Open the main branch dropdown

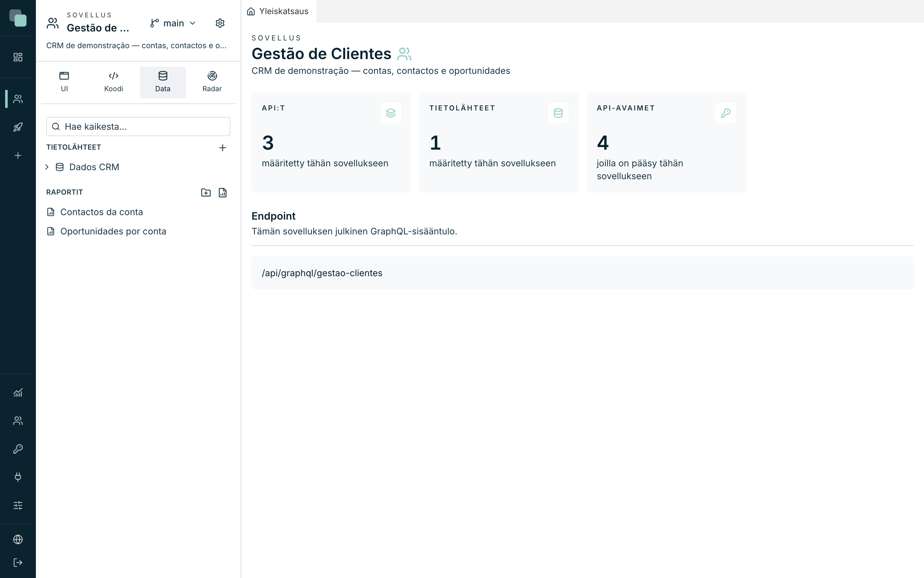point(173,23)
